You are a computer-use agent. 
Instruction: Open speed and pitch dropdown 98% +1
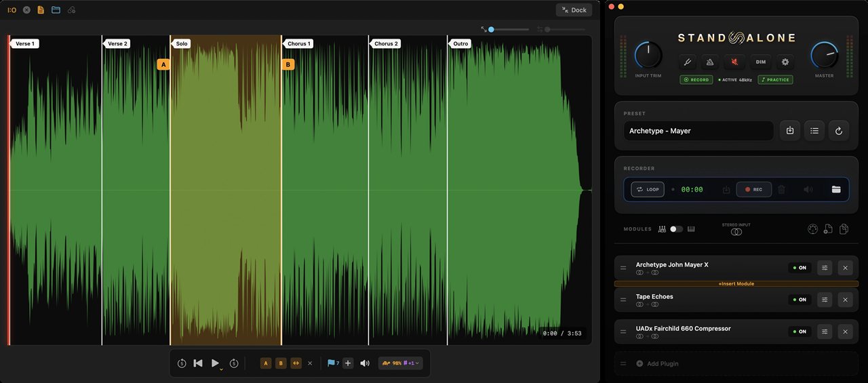[400, 363]
